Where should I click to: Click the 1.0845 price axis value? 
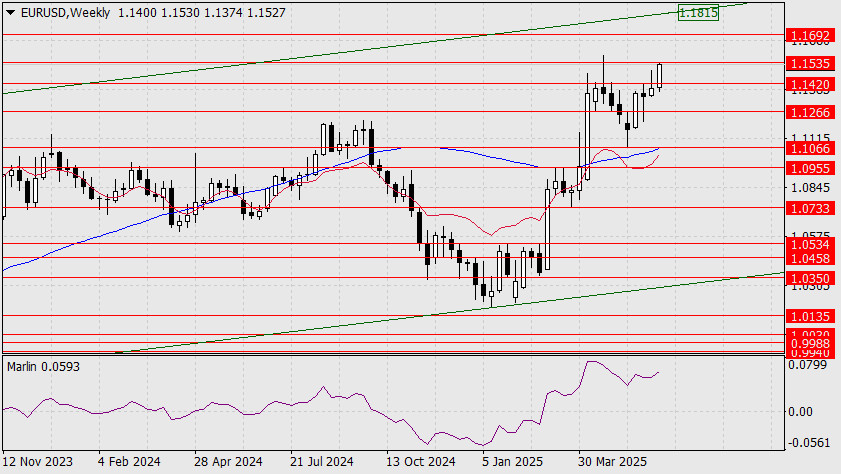(810, 188)
